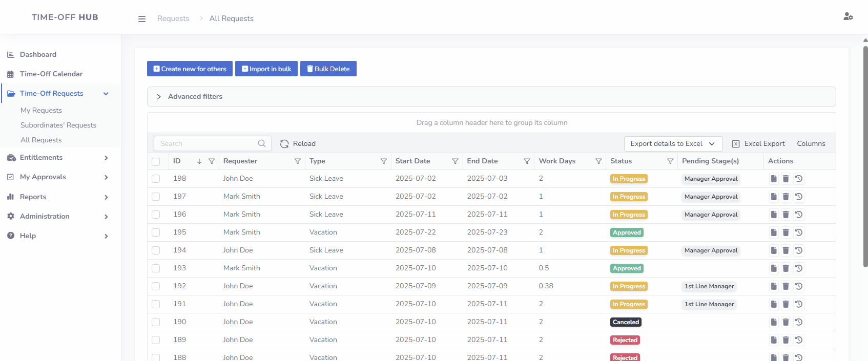
Task: Go to Time-Off Calendar
Action: point(51,74)
